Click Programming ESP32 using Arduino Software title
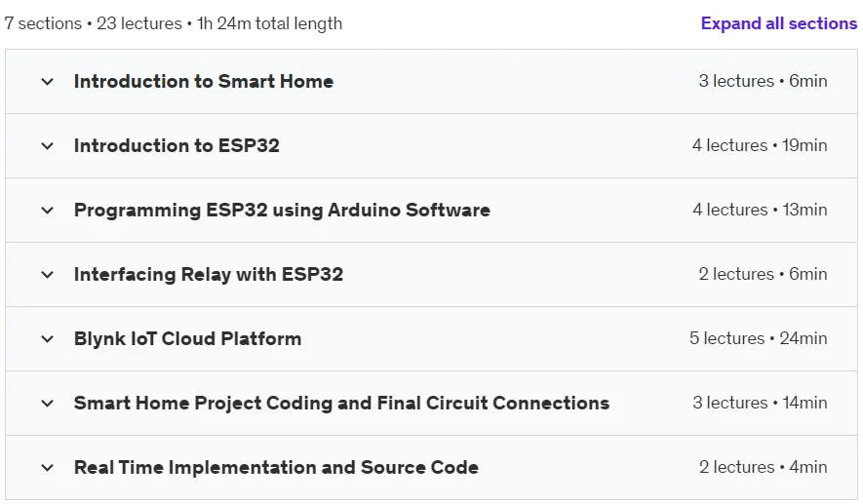The width and height of the screenshot is (863, 504). [x=282, y=211]
